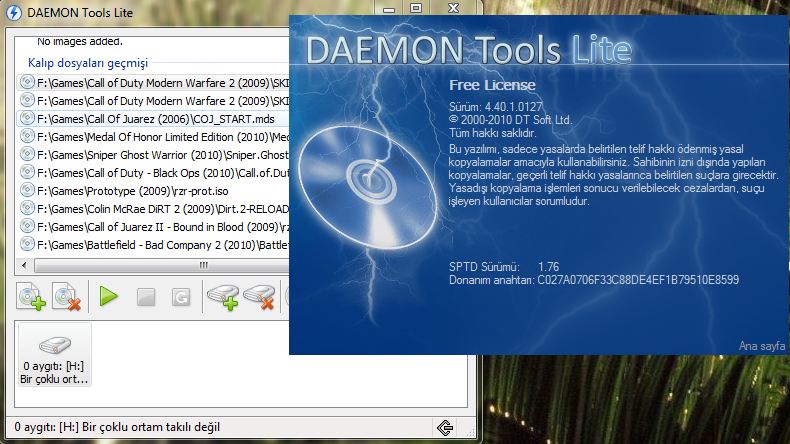Click the Add virtual drive icon
This screenshot has width=790, height=444.
(x=223, y=297)
